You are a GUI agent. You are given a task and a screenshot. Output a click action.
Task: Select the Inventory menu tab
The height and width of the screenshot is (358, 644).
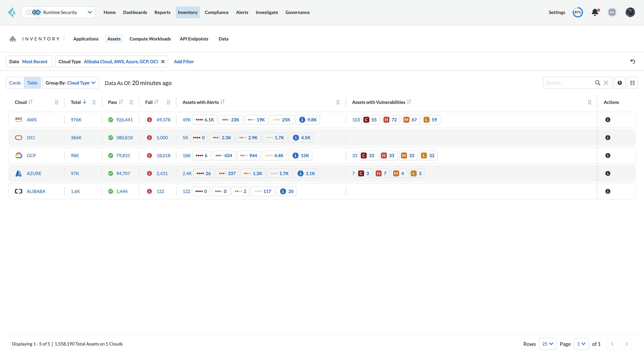point(188,12)
